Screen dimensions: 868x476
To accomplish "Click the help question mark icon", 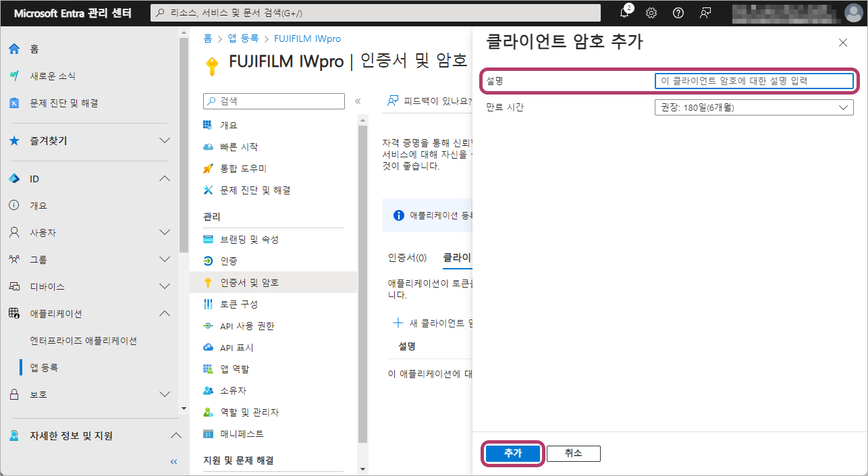I will 678,13.
